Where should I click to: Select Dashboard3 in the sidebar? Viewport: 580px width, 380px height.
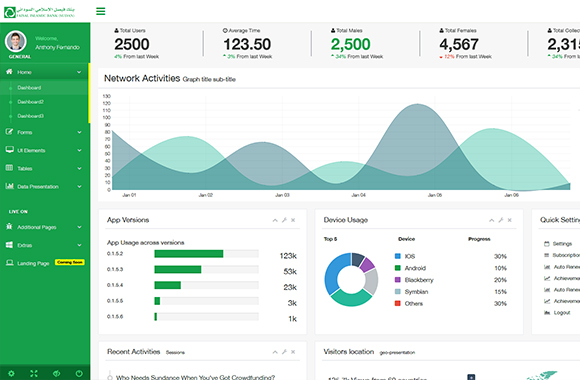click(x=30, y=116)
